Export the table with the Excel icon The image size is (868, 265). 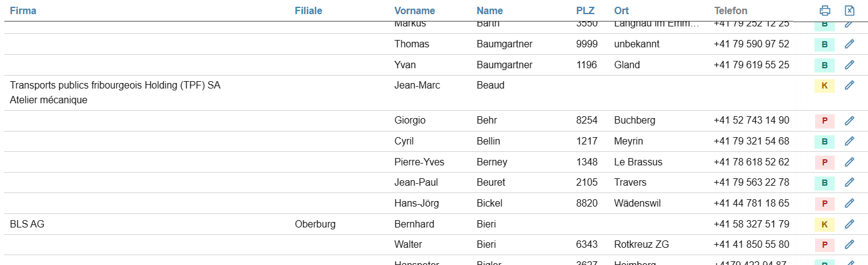point(850,10)
